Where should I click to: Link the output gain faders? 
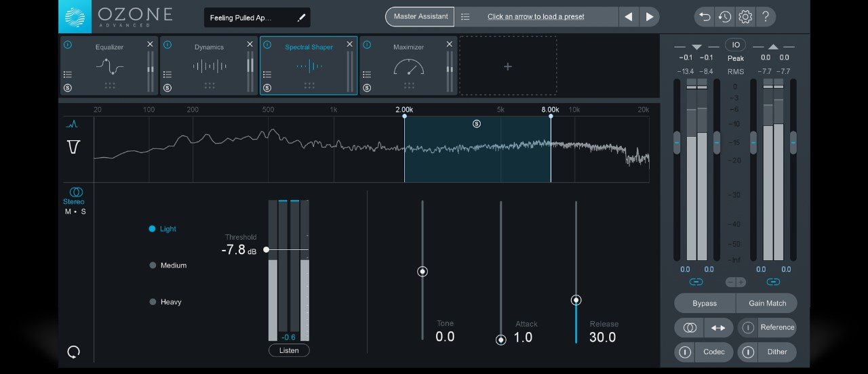point(773,282)
